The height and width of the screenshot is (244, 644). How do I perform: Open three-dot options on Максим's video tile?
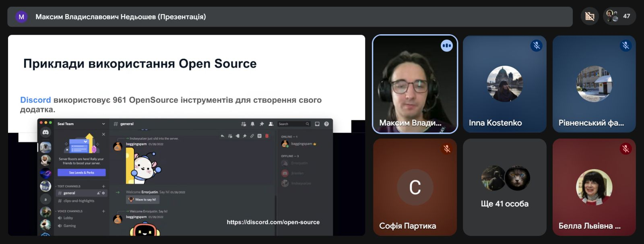tap(446, 45)
